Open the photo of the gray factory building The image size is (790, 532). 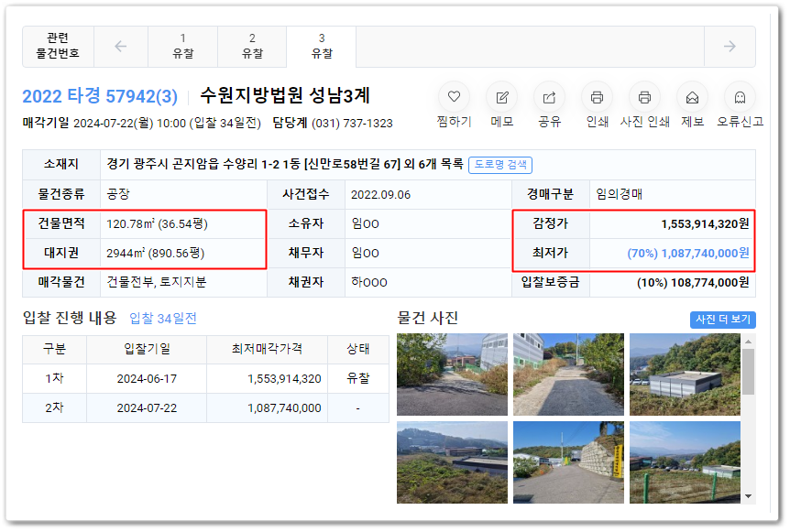pos(685,374)
